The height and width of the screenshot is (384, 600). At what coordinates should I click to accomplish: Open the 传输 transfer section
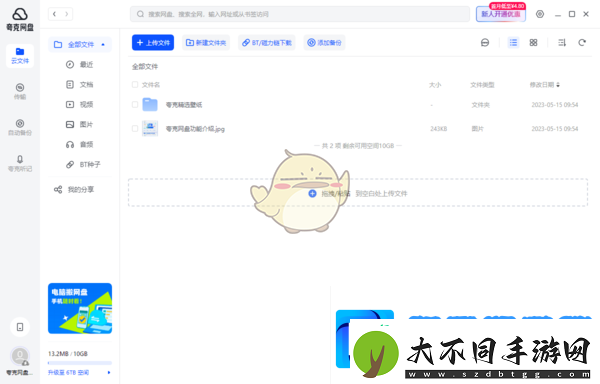(20, 91)
